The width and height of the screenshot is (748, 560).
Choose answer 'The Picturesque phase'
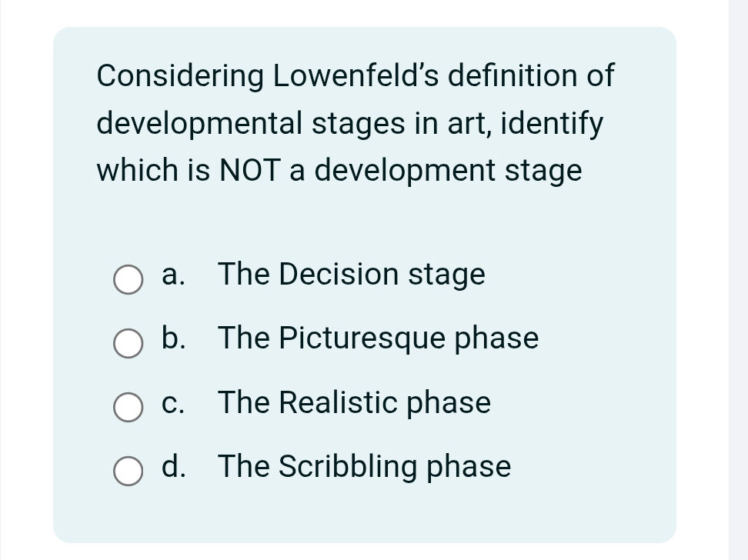click(x=377, y=338)
